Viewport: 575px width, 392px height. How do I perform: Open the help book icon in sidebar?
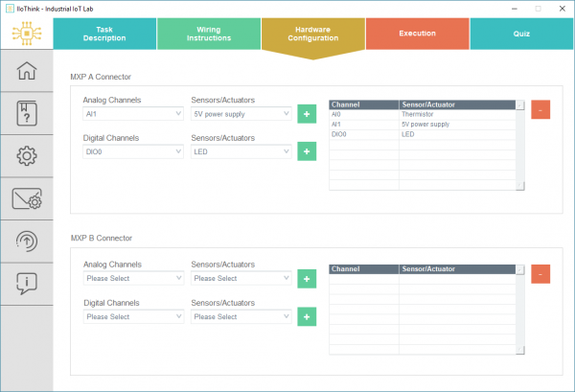pyautogui.click(x=26, y=113)
